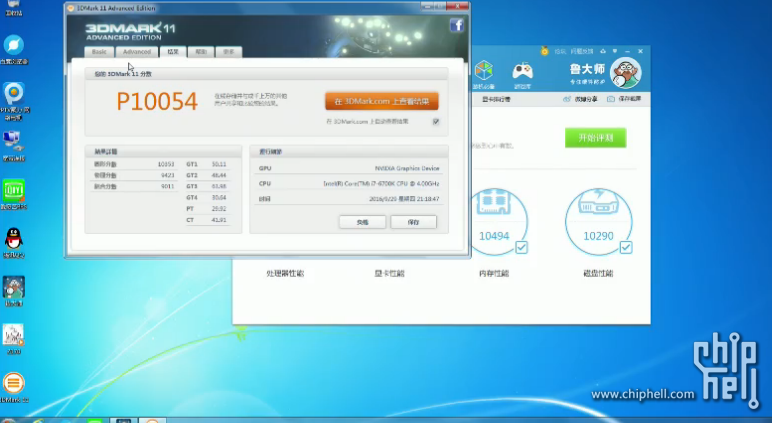The width and height of the screenshot is (772, 423).
Task: Open the orange round icon on desktop
Action: click(14, 384)
